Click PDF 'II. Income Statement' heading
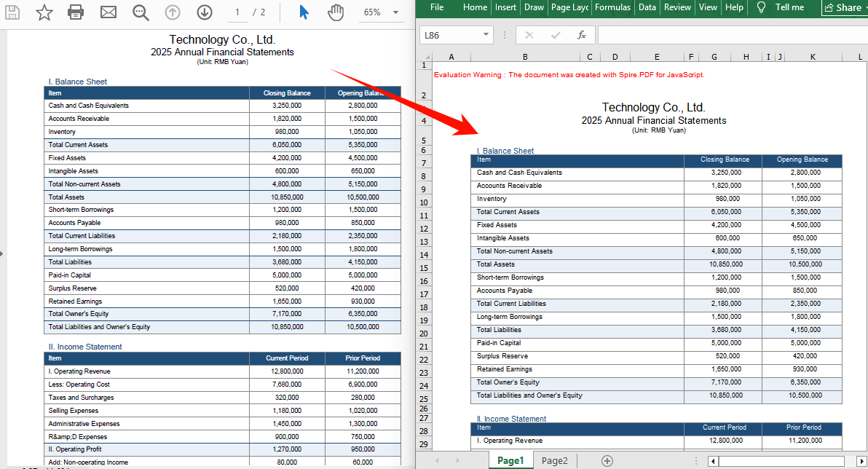Viewport: 868px width, 469px height. (85, 347)
